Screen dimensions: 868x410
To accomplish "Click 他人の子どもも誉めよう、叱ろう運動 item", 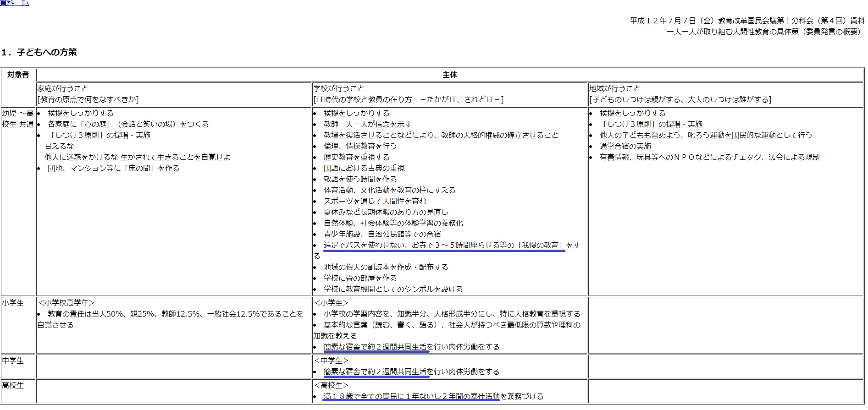I will pyautogui.click(x=706, y=135).
